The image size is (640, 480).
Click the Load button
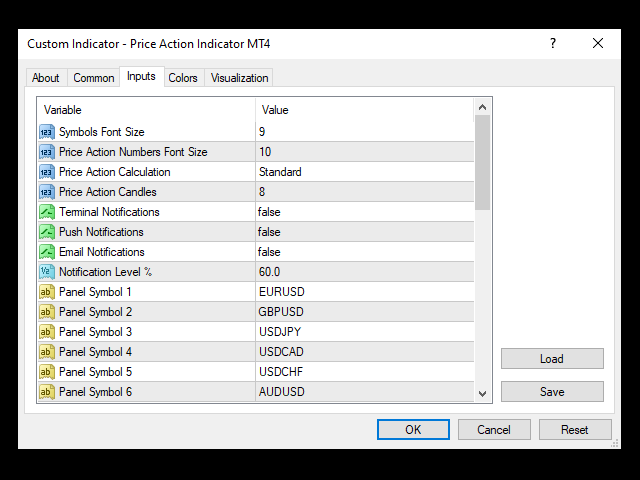pyautogui.click(x=552, y=359)
